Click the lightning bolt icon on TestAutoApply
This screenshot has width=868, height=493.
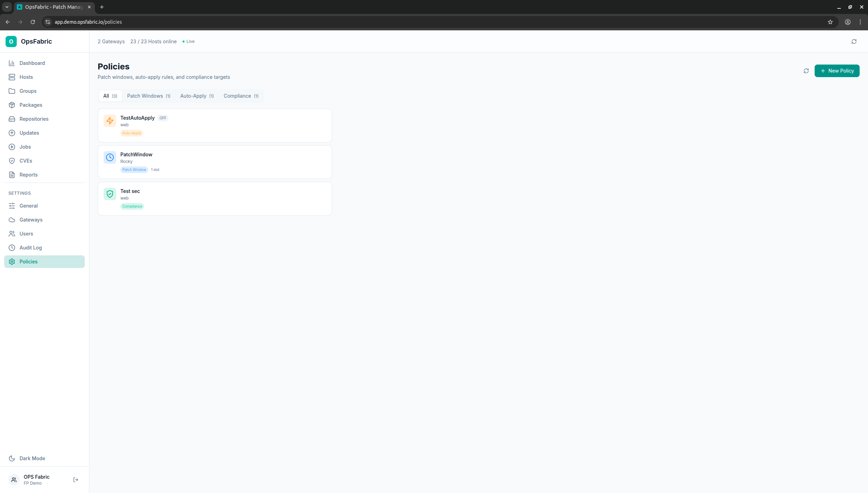pos(110,121)
